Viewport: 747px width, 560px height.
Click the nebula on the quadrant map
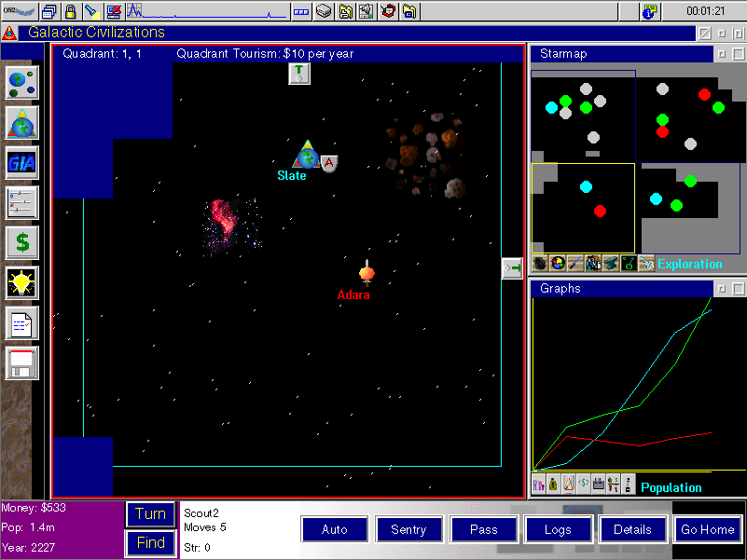pos(231,226)
